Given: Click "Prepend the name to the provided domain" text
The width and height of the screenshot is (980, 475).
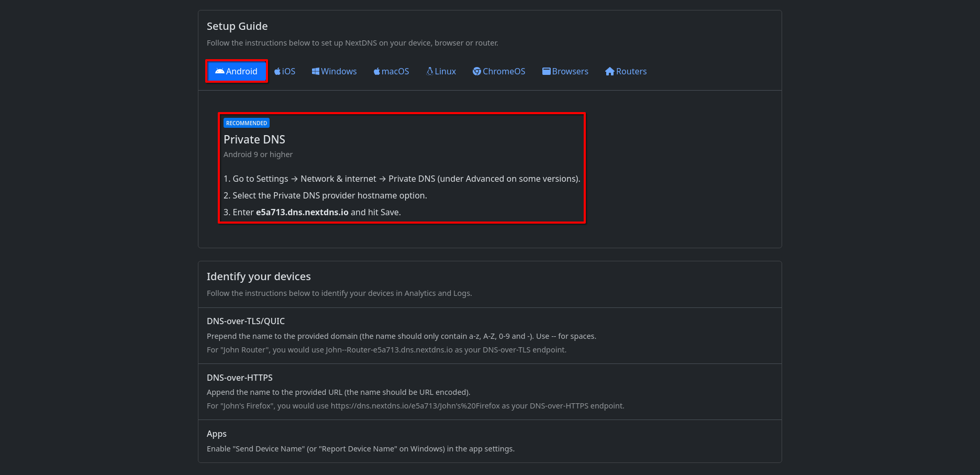Looking at the screenshot, I should click(402, 336).
